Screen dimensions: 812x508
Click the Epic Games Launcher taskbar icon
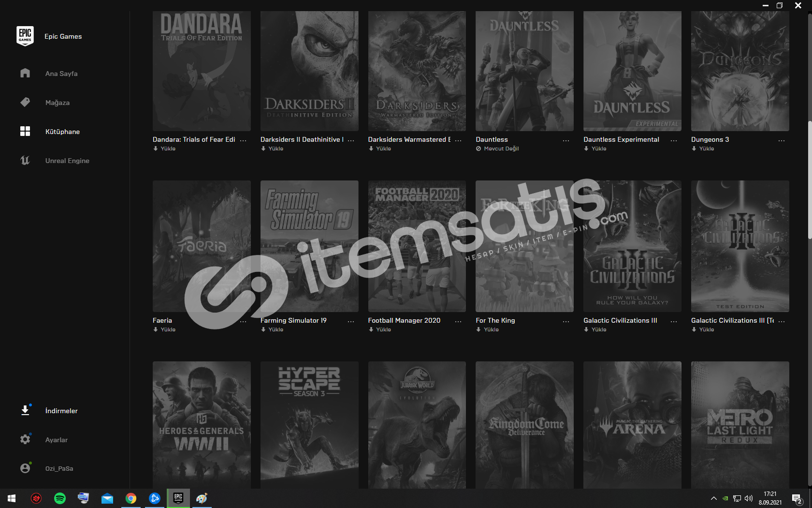tap(178, 498)
